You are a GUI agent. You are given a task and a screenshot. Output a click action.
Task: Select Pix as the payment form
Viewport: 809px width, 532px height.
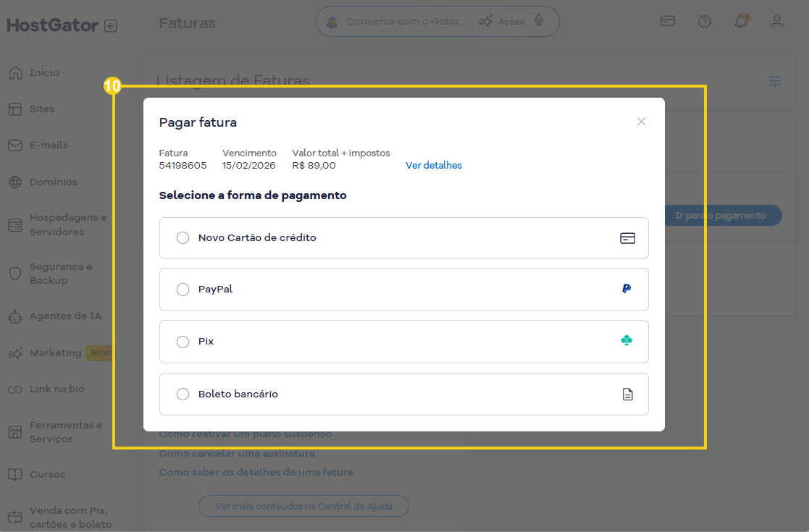point(183,340)
